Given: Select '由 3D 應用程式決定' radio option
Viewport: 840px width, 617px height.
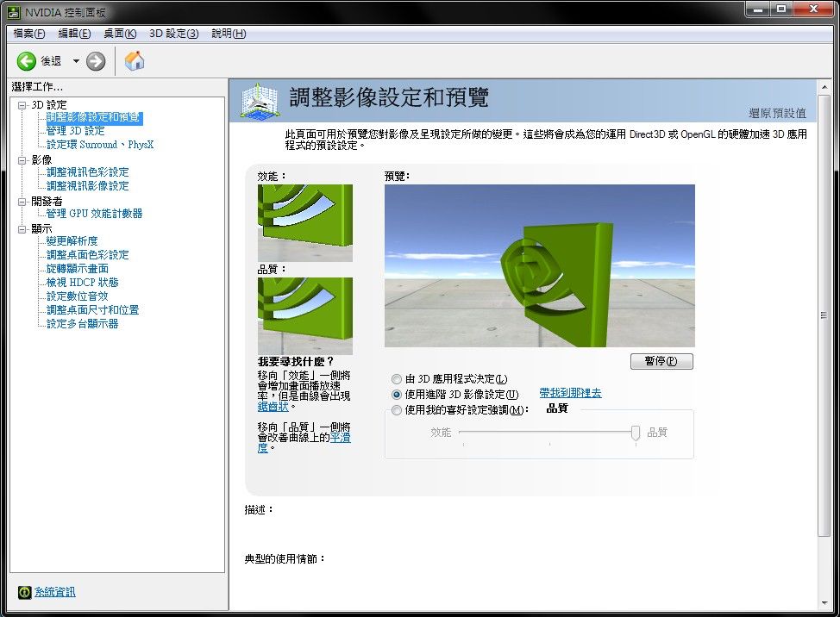Looking at the screenshot, I should coord(397,379).
